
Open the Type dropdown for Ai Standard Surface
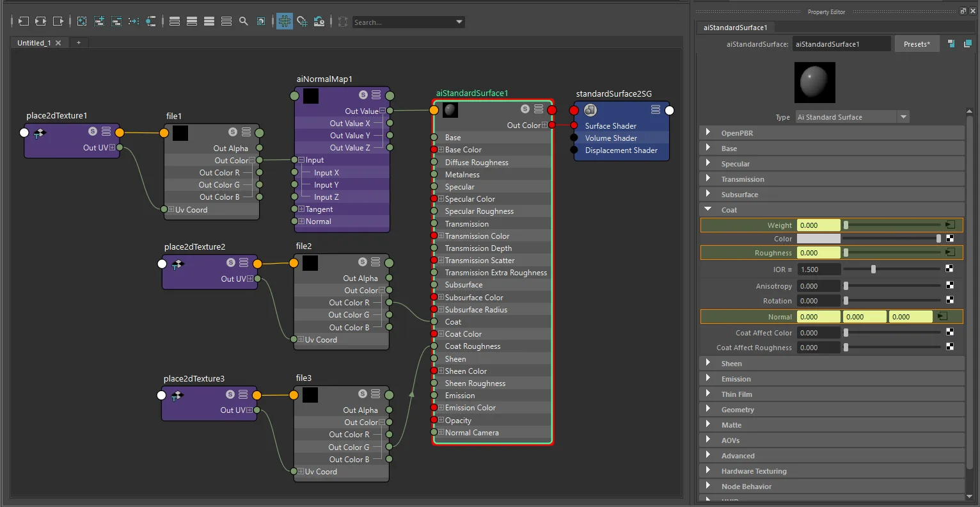point(852,117)
